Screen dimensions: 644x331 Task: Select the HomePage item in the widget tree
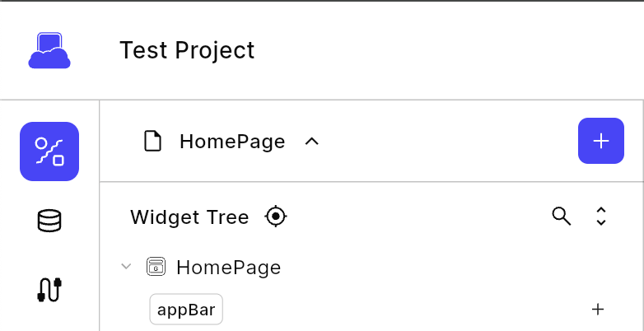click(228, 267)
